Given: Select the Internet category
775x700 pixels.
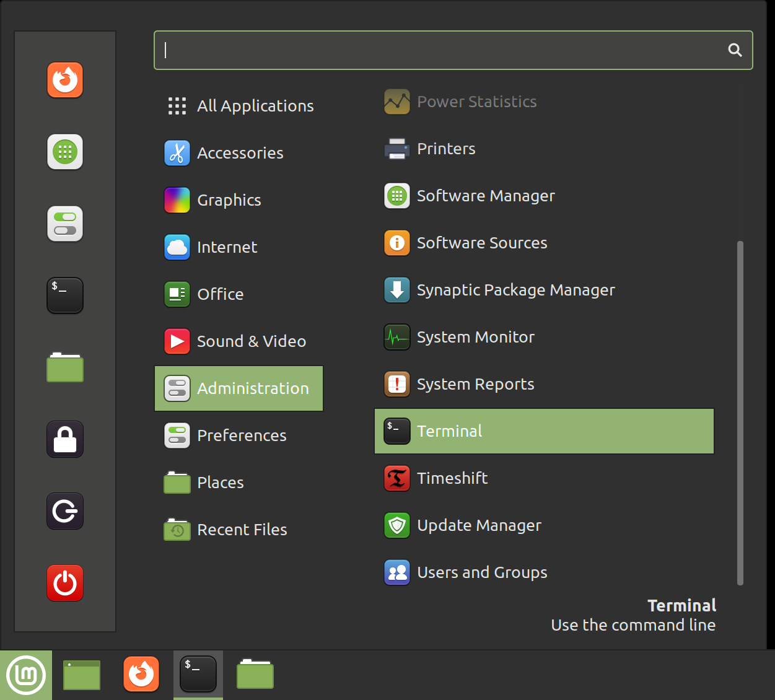Looking at the screenshot, I should (239, 247).
